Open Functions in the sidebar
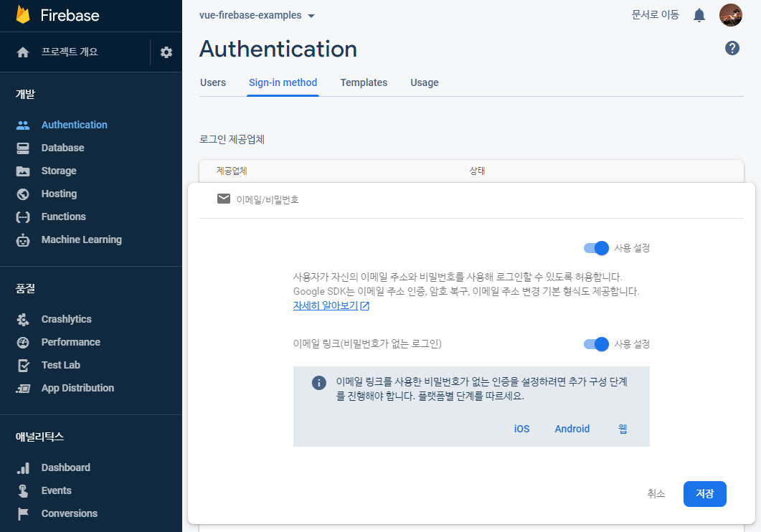This screenshot has width=761, height=532. [x=64, y=217]
